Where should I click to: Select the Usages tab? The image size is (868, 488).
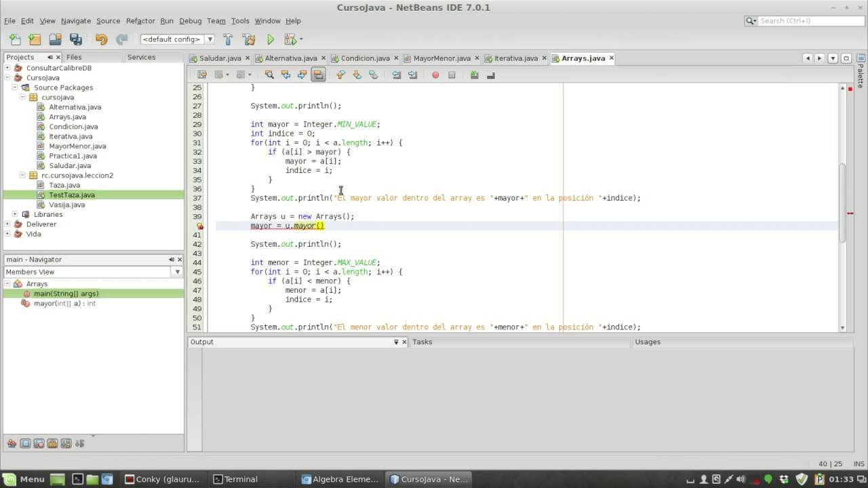tap(647, 342)
